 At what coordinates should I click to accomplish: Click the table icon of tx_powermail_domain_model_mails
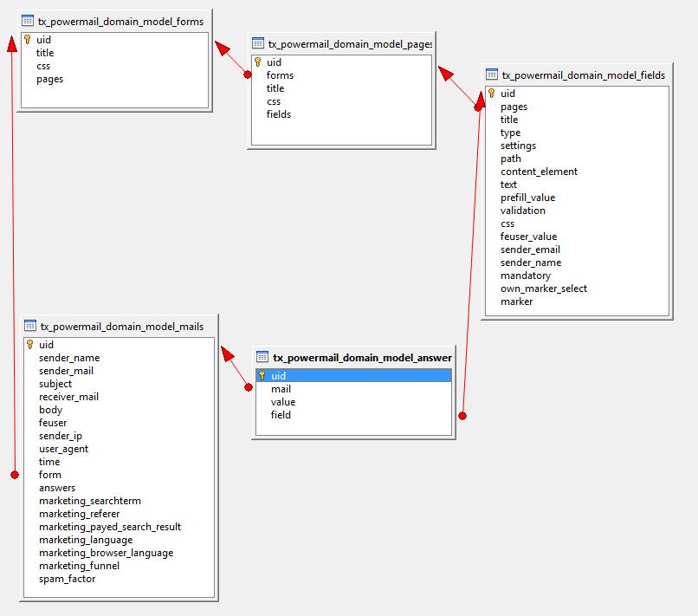[29, 327]
